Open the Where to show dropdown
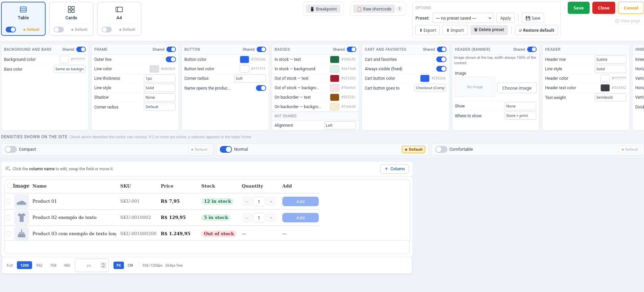 520,116
